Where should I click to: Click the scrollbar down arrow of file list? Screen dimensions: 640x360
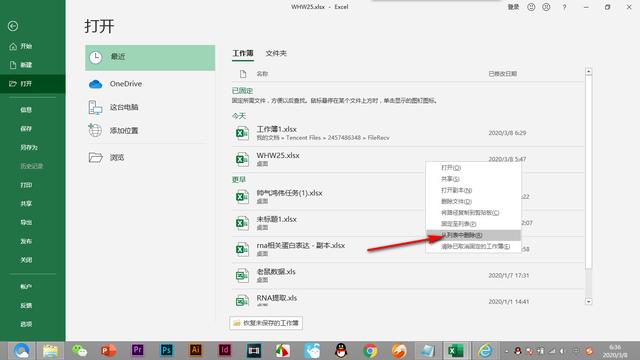pyautogui.click(x=589, y=302)
